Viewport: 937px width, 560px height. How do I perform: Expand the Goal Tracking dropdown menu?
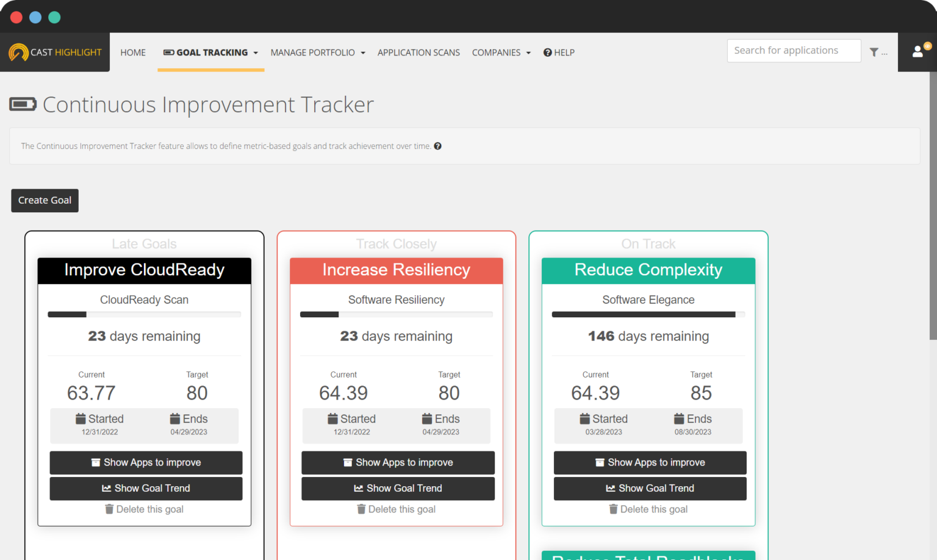click(210, 52)
